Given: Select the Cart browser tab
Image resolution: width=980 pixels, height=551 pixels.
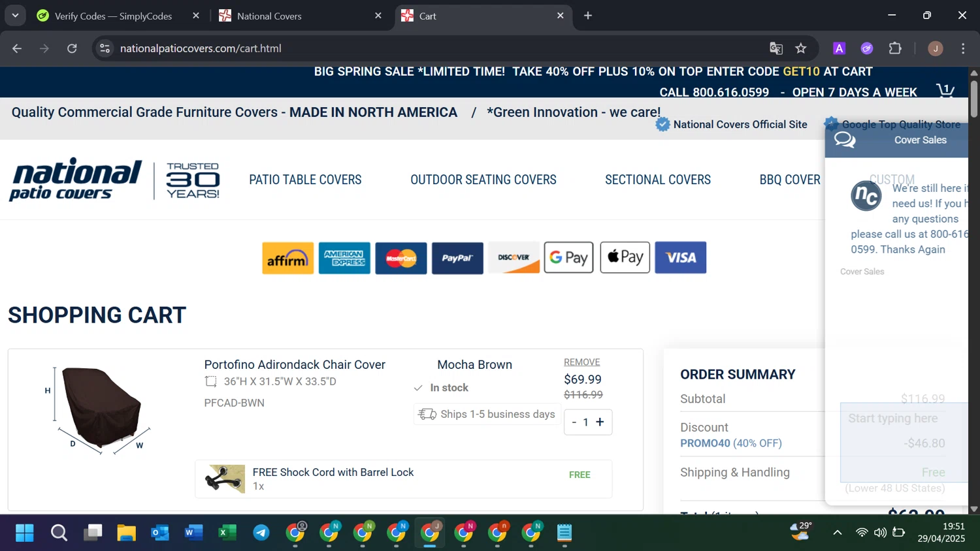Looking at the screenshot, I should 483,16.
